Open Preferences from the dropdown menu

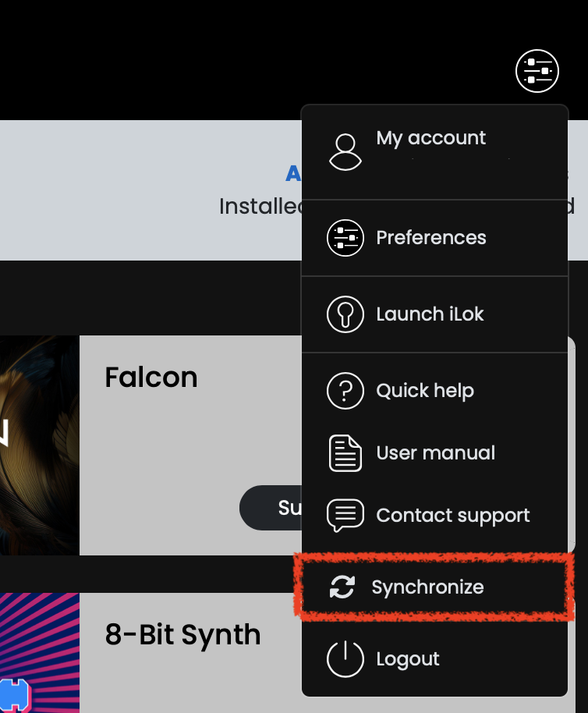[435, 238]
